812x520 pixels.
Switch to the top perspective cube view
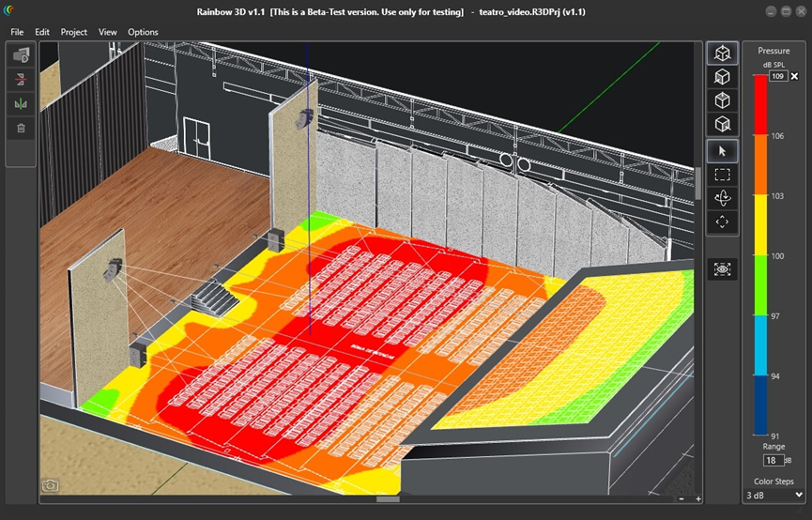(x=722, y=54)
